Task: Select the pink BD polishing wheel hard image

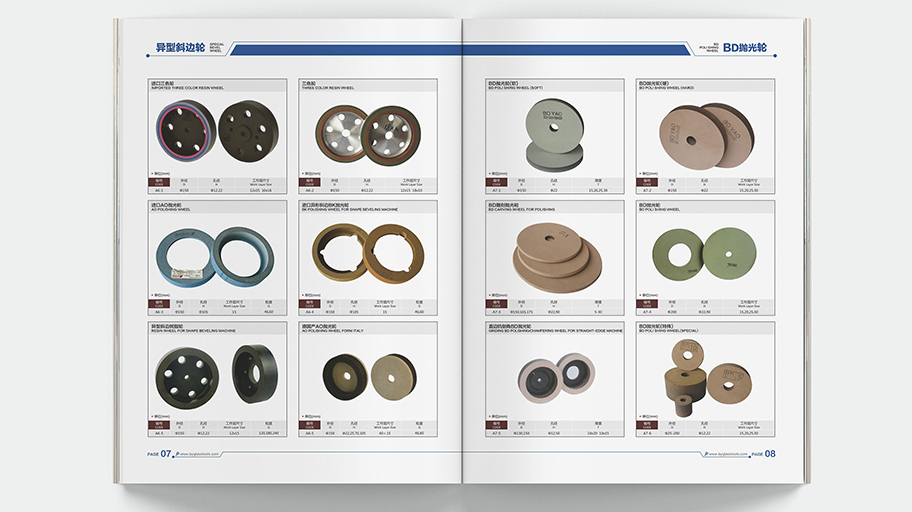Action: (x=706, y=136)
